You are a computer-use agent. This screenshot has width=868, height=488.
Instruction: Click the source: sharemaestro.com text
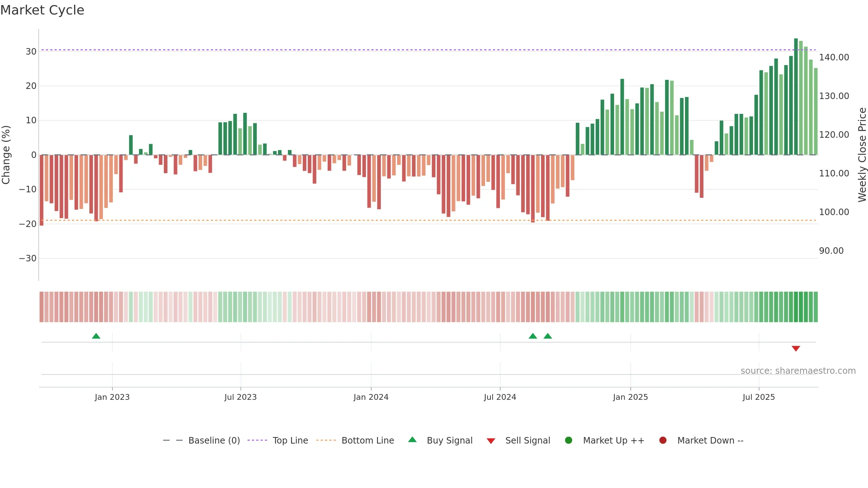798,371
